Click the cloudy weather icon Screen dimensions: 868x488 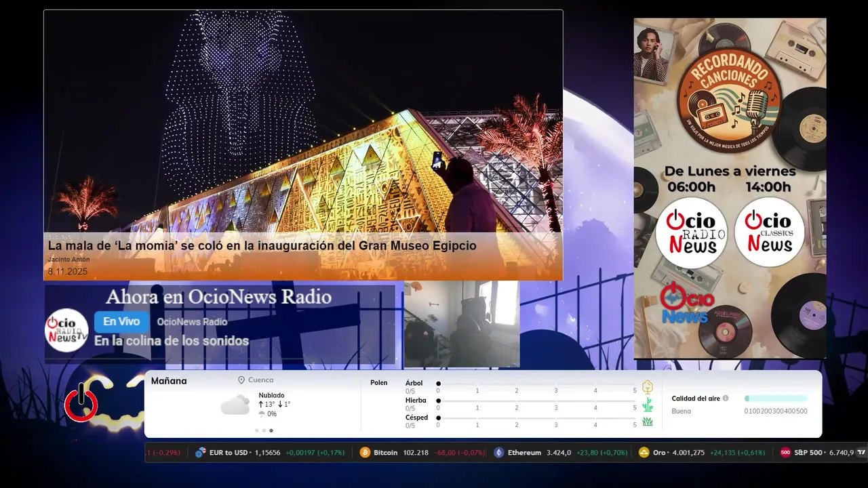tap(235, 405)
